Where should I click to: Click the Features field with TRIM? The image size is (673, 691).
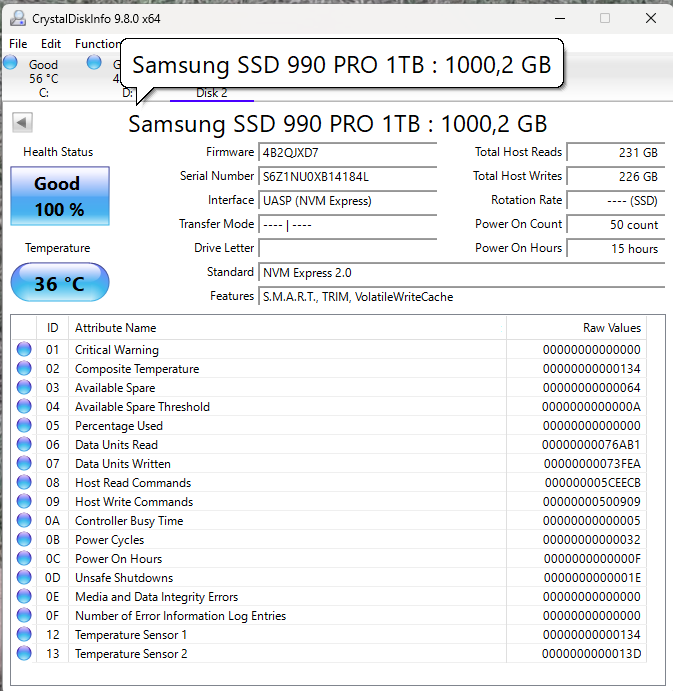[461, 297]
